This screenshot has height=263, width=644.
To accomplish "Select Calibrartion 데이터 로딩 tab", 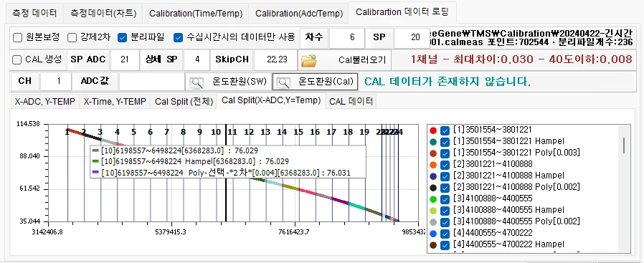I will [x=402, y=12].
